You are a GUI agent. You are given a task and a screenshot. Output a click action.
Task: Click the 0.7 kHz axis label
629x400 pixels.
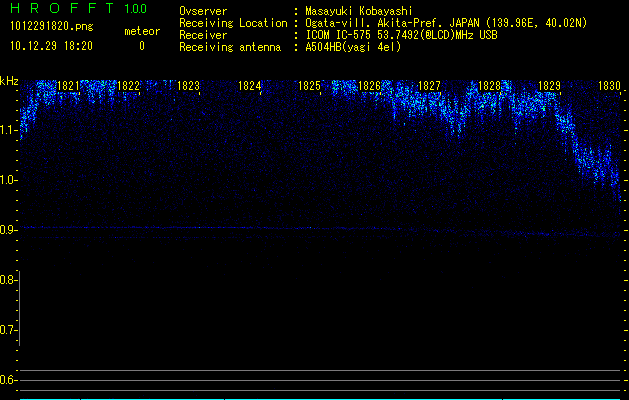[x=7, y=330]
